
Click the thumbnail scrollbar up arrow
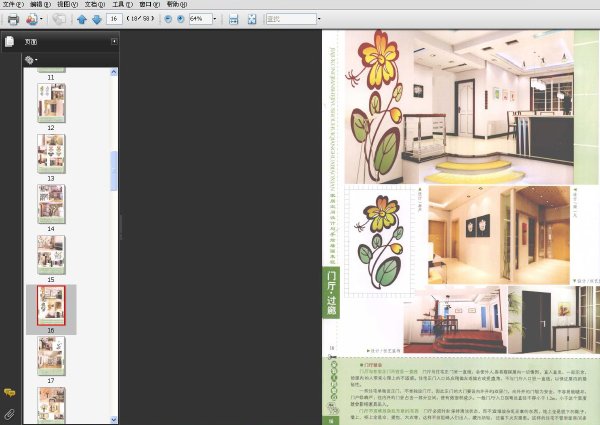(114, 72)
